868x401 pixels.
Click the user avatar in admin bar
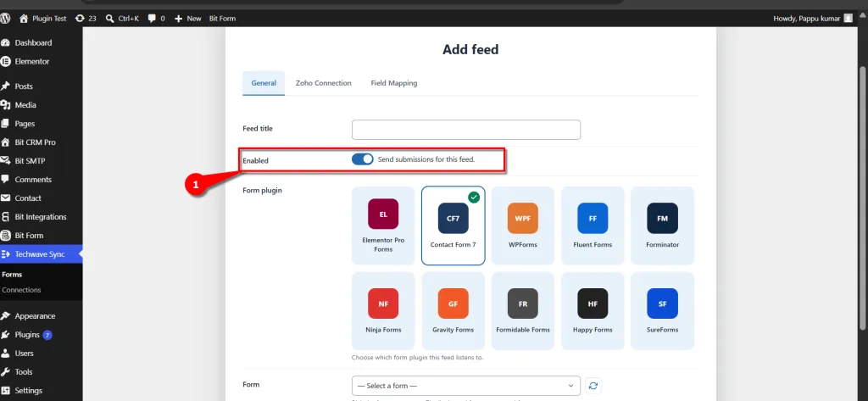tap(848, 19)
